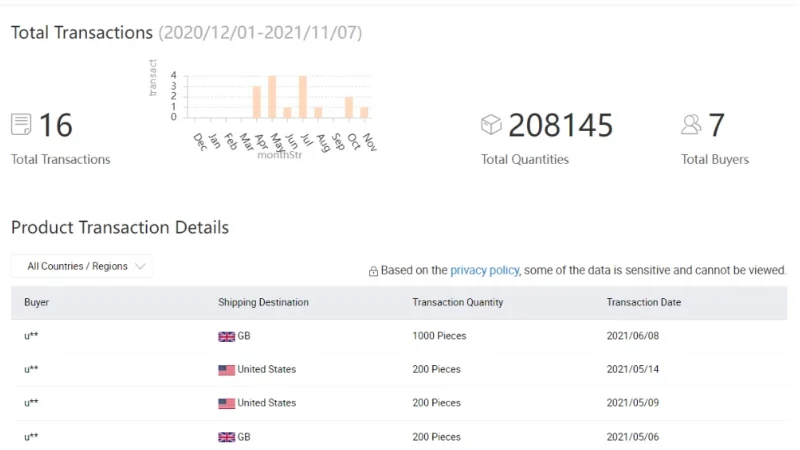Click the Total Transactions document icon

coord(21,125)
